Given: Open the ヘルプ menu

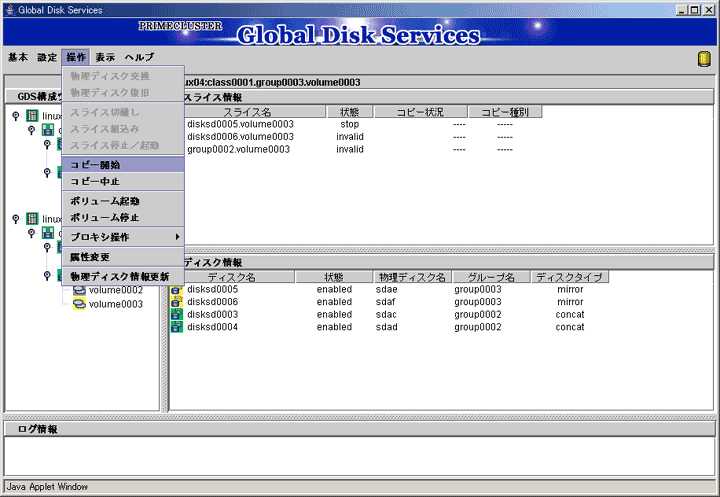Looking at the screenshot, I should [140, 57].
